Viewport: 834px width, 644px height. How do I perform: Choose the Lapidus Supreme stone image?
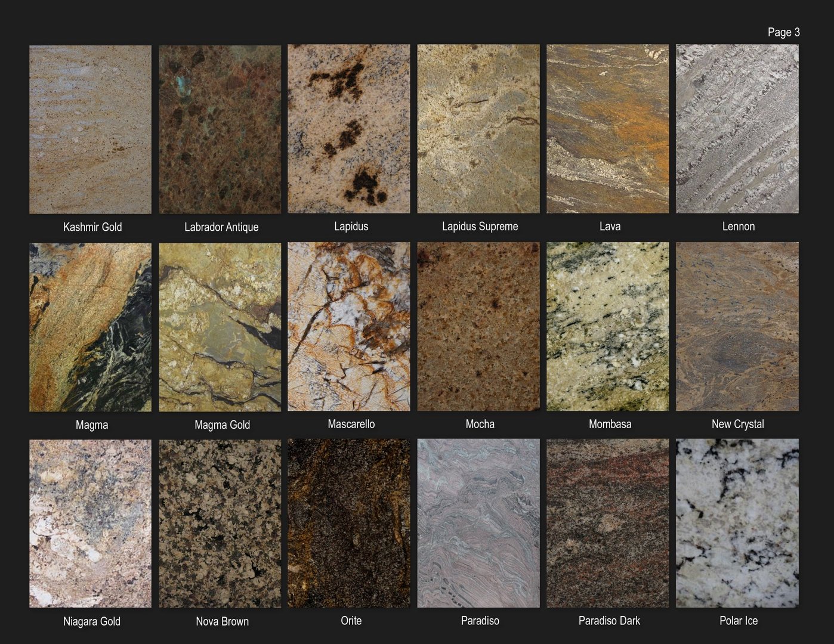point(478,129)
